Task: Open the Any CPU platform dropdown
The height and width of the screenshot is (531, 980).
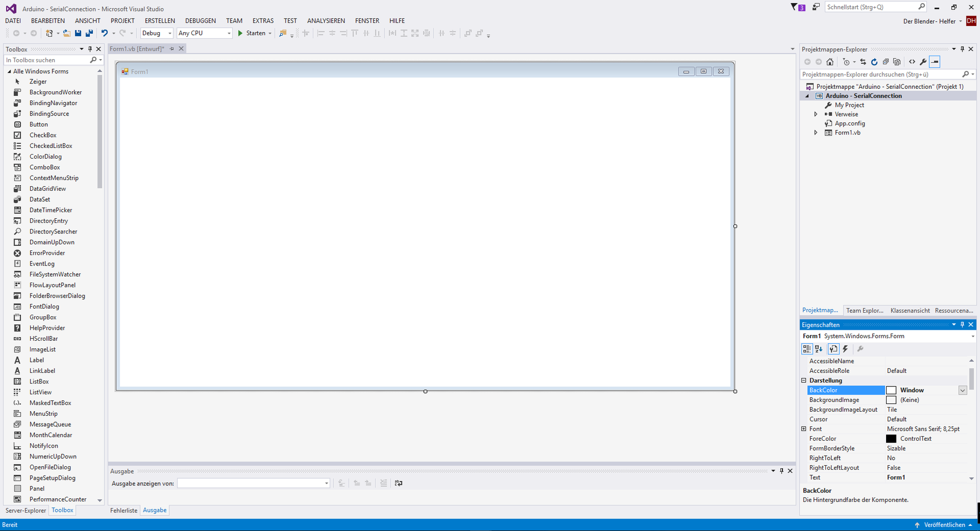Action: tap(228, 33)
